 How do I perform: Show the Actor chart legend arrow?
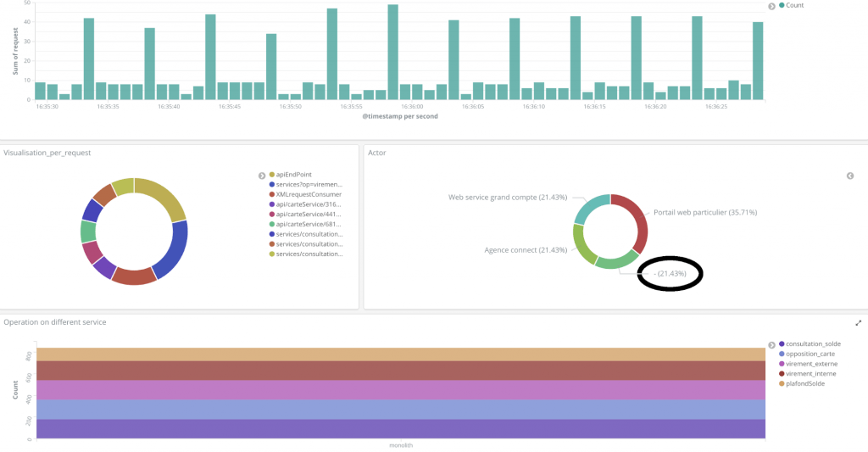[x=850, y=176]
